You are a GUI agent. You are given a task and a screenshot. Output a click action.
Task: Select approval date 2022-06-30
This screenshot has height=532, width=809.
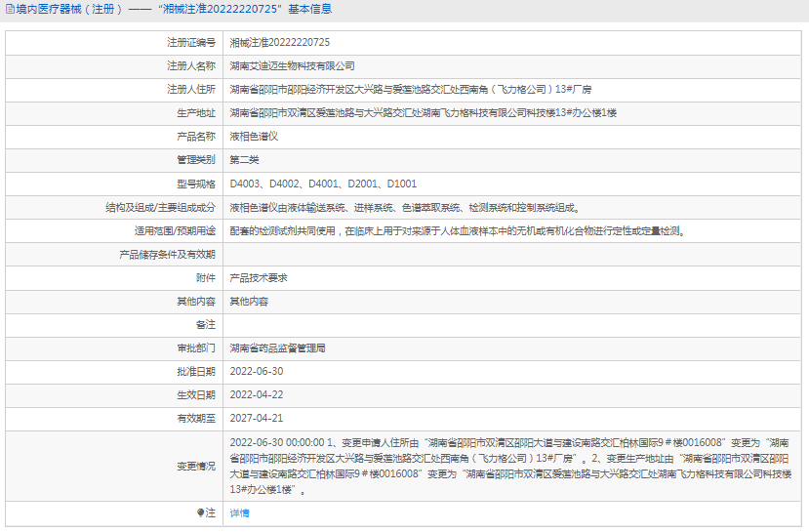[x=257, y=372]
